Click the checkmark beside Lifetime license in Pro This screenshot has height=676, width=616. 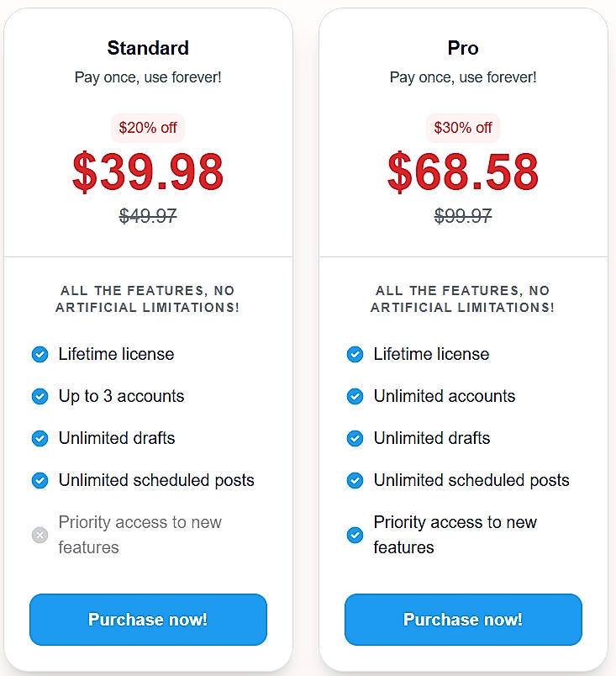[x=355, y=354]
